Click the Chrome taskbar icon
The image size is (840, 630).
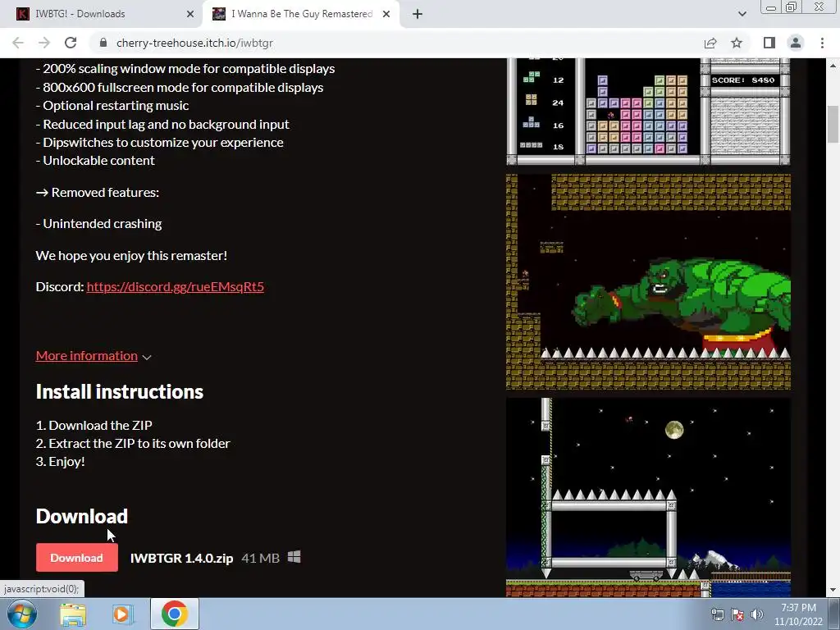point(175,614)
